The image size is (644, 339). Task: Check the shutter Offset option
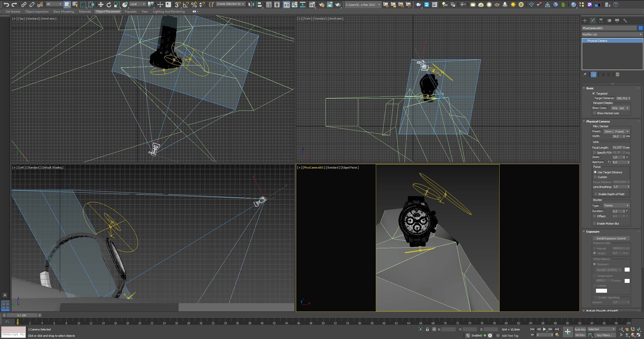(x=594, y=216)
